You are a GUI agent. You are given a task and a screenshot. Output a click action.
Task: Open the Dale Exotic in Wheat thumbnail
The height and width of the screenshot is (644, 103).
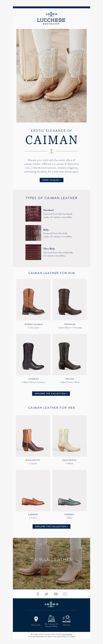tap(70, 436)
